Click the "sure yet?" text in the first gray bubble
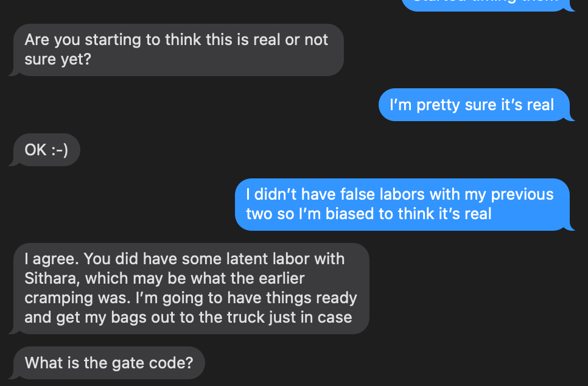The width and height of the screenshot is (588, 386). click(58, 60)
